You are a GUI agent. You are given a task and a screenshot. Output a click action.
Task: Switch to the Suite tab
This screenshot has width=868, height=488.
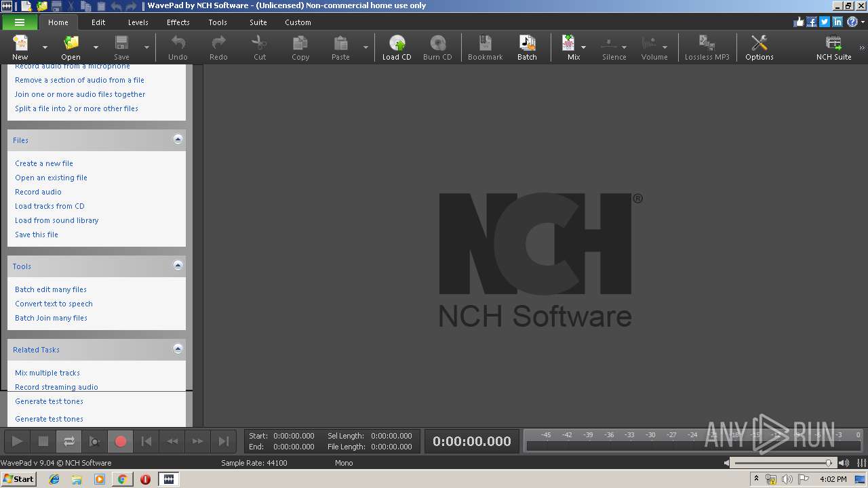pyautogui.click(x=258, y=22)
